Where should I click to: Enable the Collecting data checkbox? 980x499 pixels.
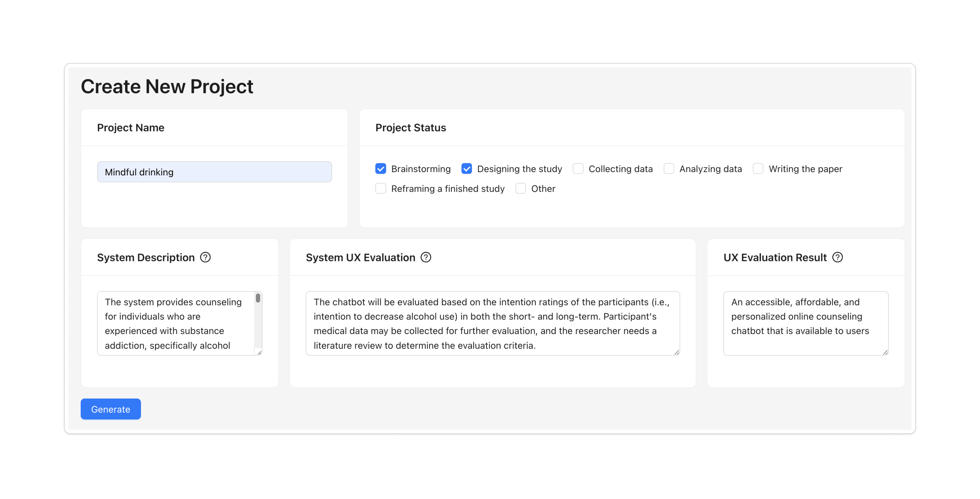[x=578, y=168]
